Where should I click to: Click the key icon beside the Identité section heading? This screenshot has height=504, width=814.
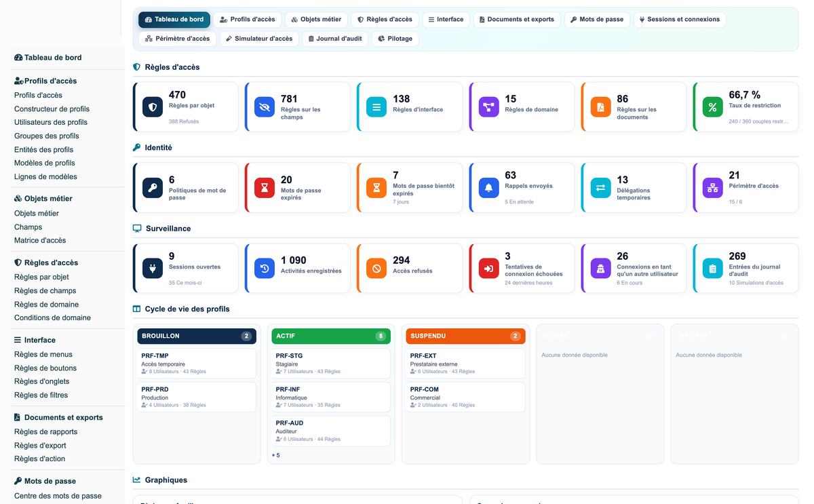click(136, 147)
